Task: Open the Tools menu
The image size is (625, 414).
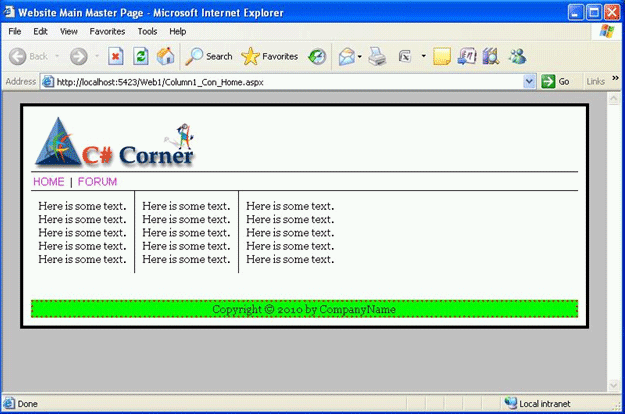Action: pyautogui.click(x=147, y=31)
